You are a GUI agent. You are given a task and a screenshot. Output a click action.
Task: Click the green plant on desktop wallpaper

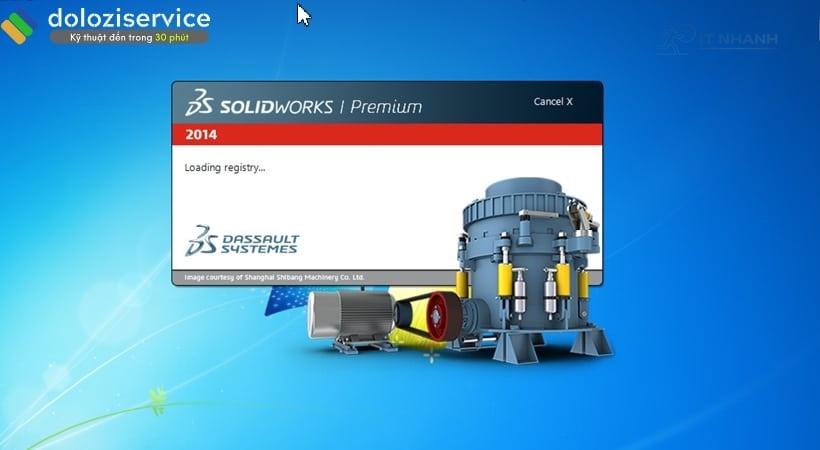[x=157, y=402]
